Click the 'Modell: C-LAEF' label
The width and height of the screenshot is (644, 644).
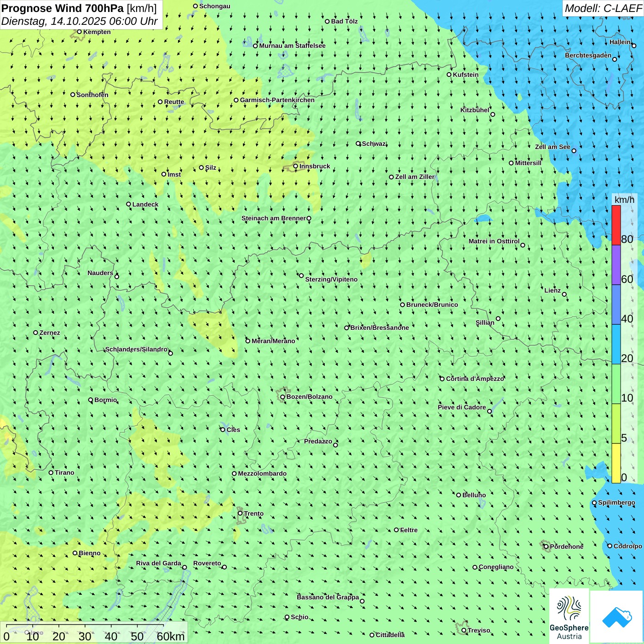point(603,8)
